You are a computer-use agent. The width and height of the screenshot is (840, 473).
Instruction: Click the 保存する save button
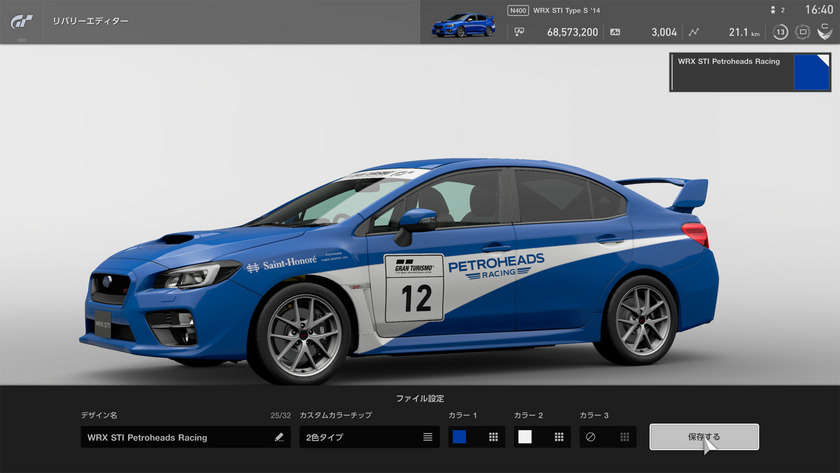703,437
